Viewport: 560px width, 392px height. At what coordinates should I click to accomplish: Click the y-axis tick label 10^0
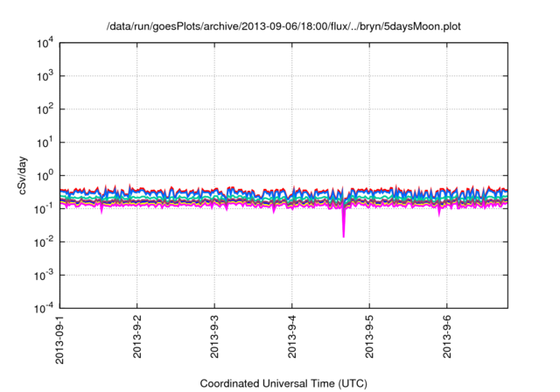(x=45, y=176)
